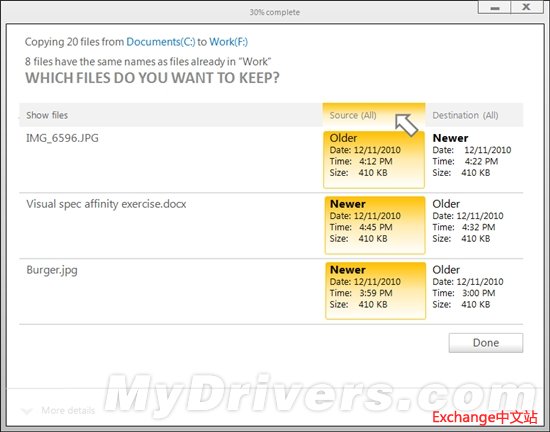Click the 30% complete title text

275,12
